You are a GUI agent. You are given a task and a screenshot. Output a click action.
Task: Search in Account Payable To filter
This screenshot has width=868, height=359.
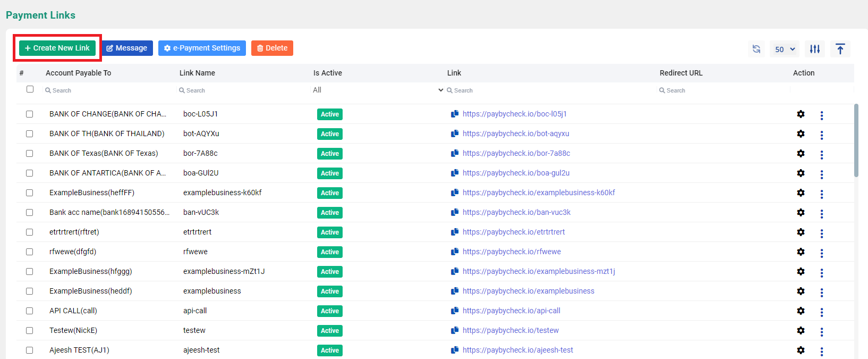(109, 90)
